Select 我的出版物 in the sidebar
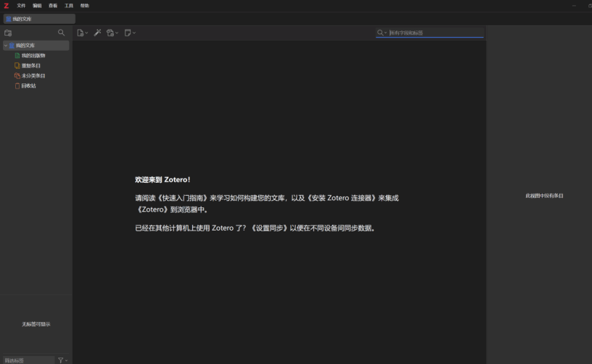The height and width of the screenshot is (364, 592). (x=33, y=55)
